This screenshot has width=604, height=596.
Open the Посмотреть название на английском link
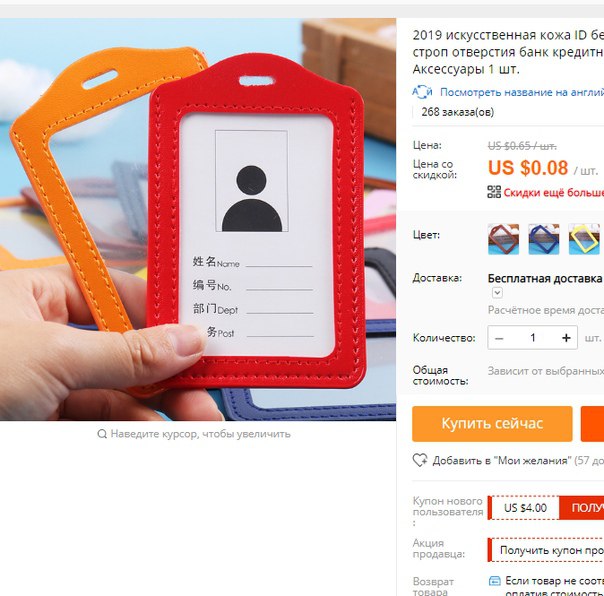coord(522,92)
